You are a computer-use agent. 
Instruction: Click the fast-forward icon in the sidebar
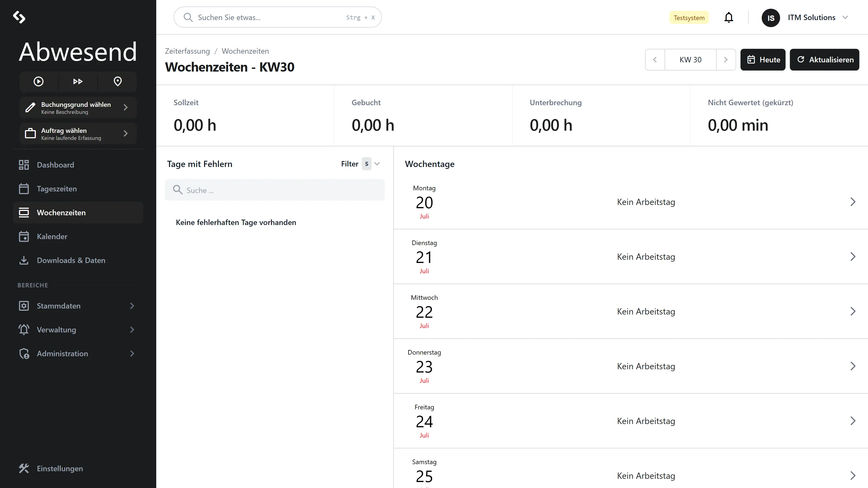78,82
